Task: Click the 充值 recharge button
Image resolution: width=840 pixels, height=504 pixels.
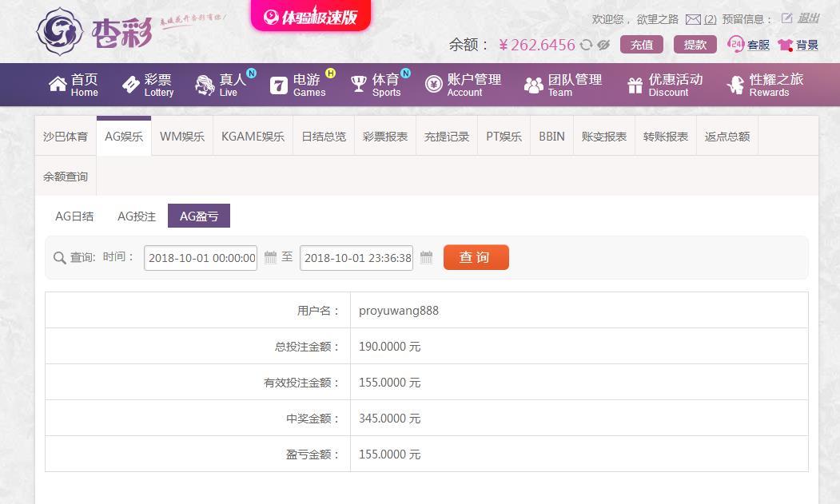Action: (x=641, y=45)
